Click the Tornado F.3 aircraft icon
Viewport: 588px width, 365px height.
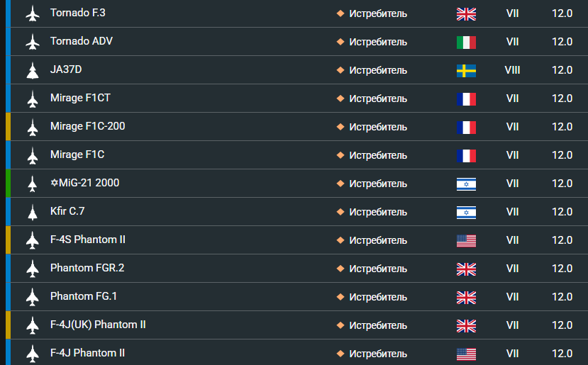33,13
